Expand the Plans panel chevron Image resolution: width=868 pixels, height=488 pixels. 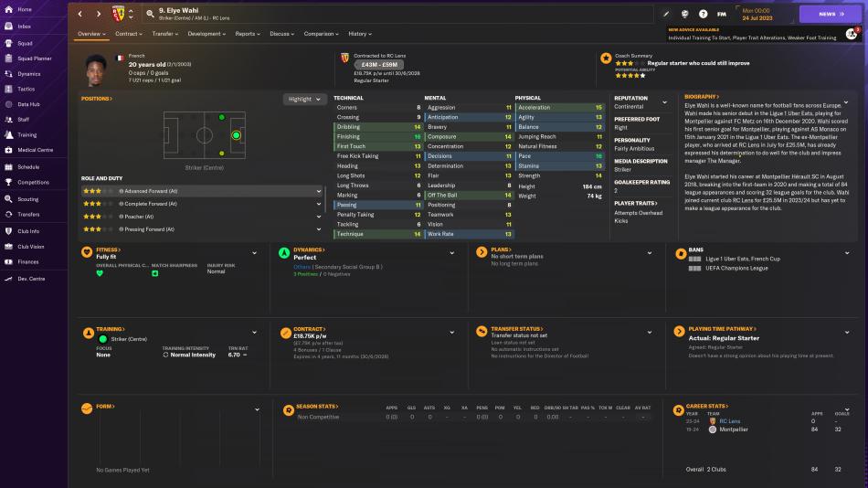click(650, 253)
